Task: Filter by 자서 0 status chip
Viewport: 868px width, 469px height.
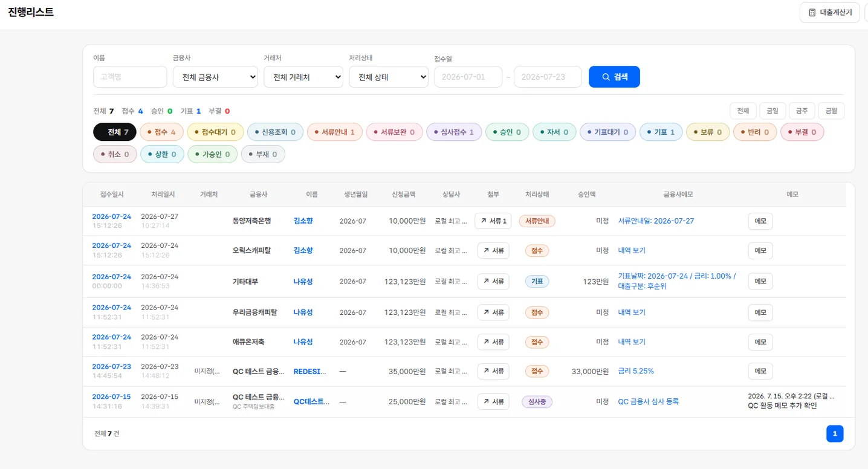Action: (554, 132)
